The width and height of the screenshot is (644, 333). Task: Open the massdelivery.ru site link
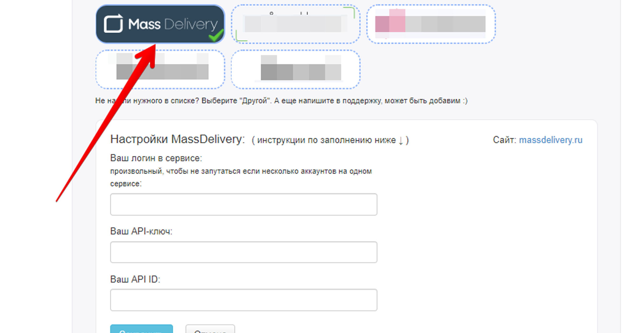(x=551, y=140)
